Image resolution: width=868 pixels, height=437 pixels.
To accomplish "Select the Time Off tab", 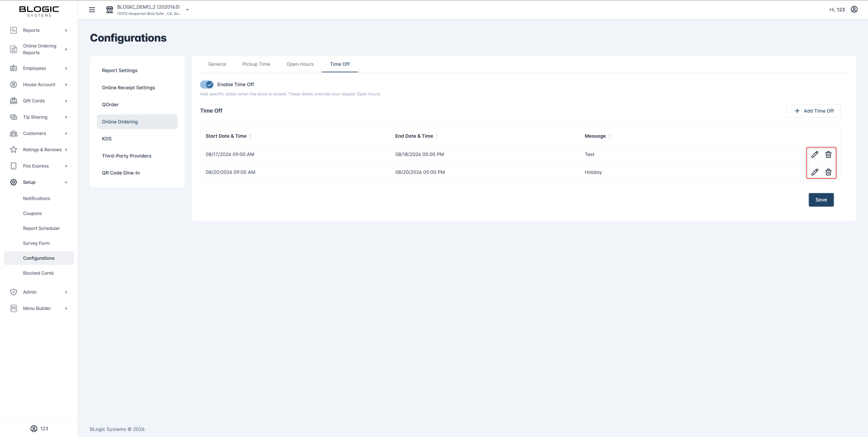I will point(340,64).
